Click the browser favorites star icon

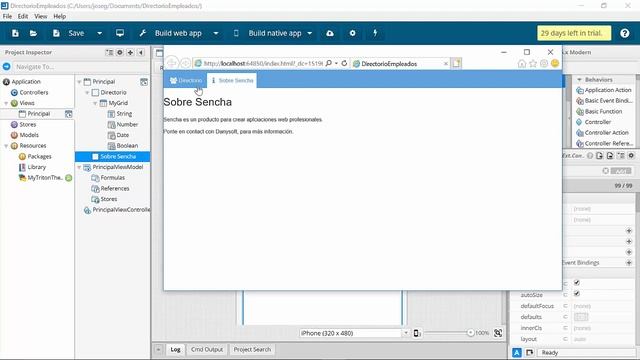click(533, 63)
